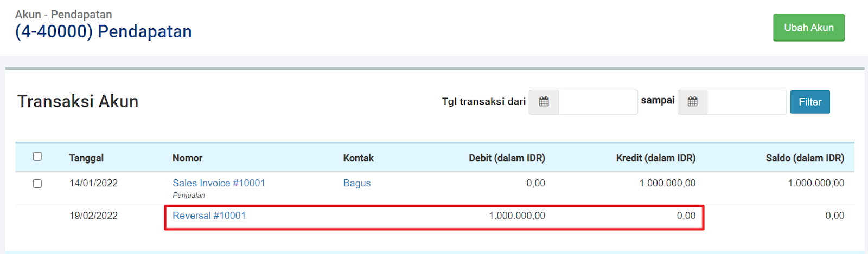Open the 'sampai' end date calendar picker
This screenshot has width=868, height=254.
tap(692, 102)
